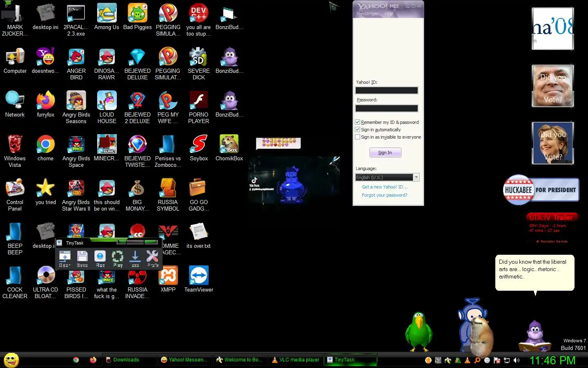Click the HUCKABEE FOR PRESIDENT gadget
Image resolution: width=588 pixels, height=368 pixels.
pyautogui.click(x=541, y=190)
